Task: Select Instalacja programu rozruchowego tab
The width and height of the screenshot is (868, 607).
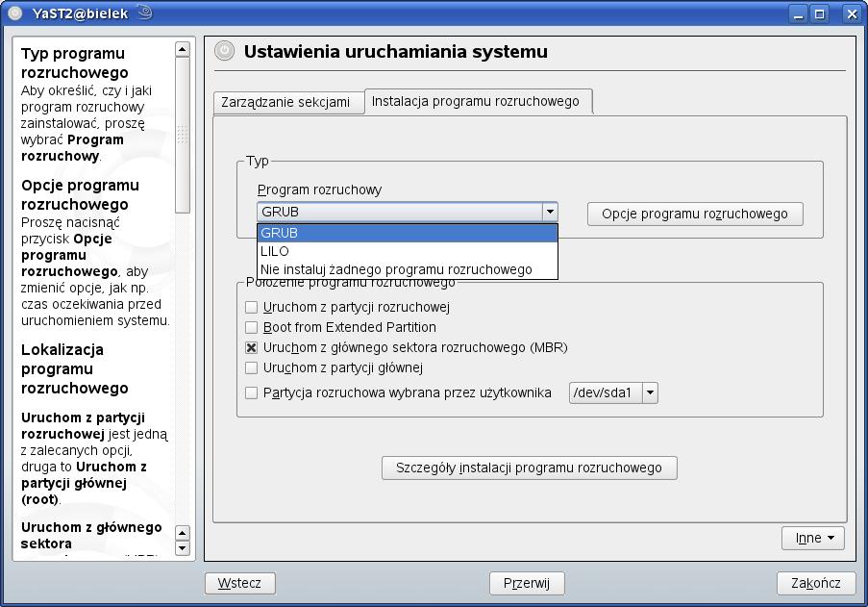Action: 479,101
